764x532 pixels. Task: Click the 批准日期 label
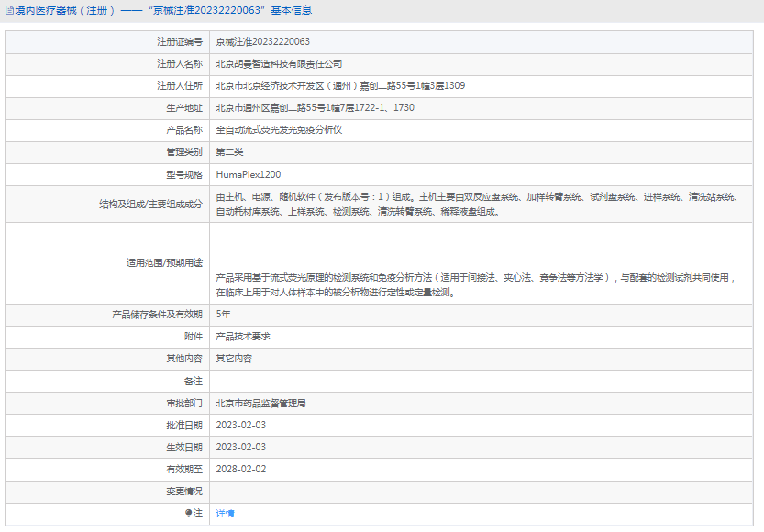point(184,426)
